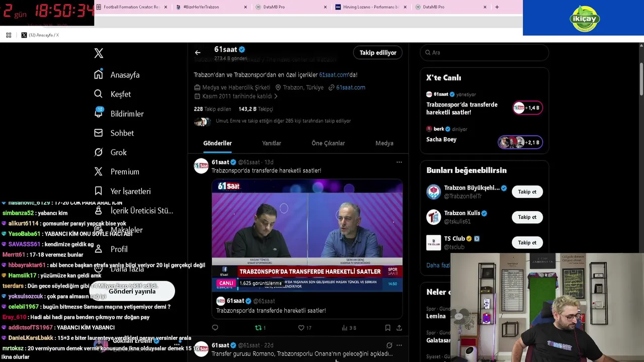Viewport: 644px width, 362px height.
Task: Join the Sacha Boey space +2,1 B
Action: click(x=520, y=143)
